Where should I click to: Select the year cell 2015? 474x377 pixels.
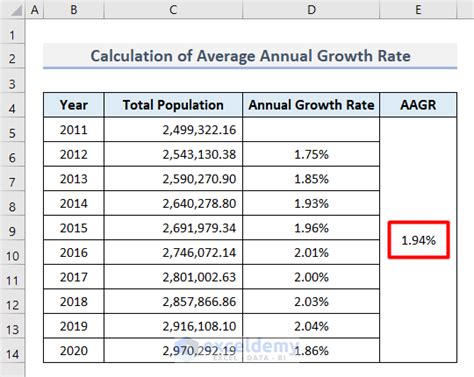click(x=74, y=228)
